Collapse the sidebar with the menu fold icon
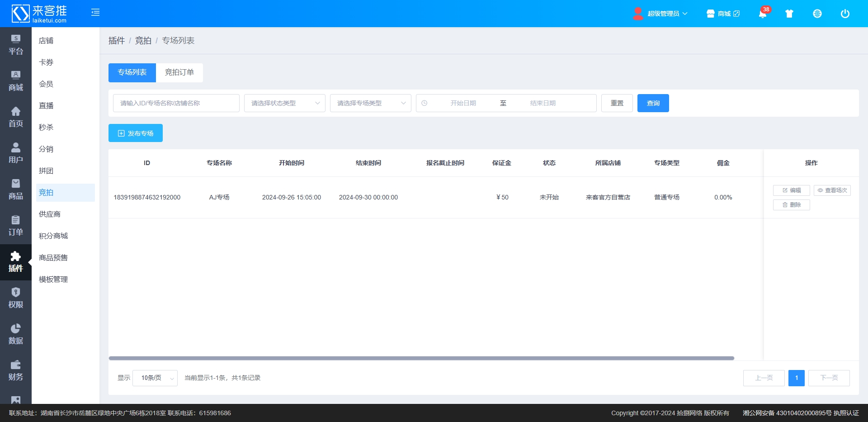Viewport: 868px width, 422px height. [95, 13]
